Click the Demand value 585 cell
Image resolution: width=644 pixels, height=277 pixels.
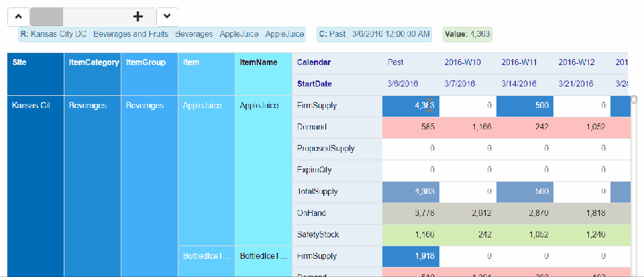[x=411, y=127]
